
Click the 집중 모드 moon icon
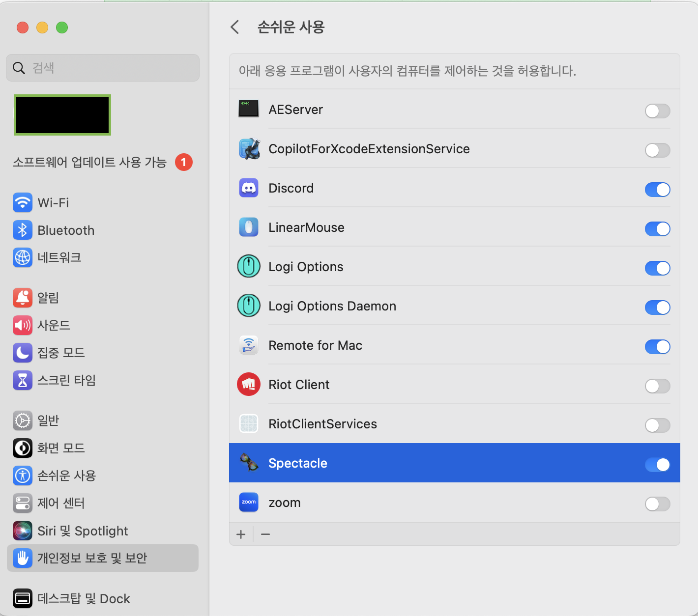point(23,353)
